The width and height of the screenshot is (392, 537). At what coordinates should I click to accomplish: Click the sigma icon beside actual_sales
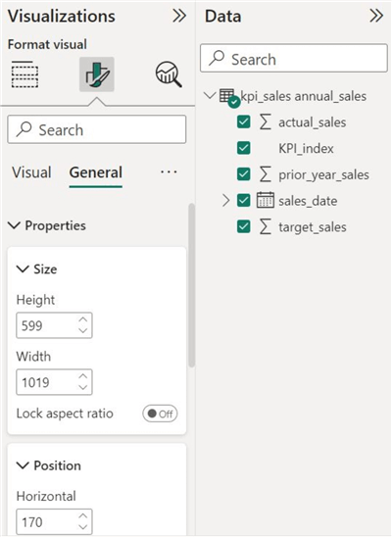coord(266,122)
